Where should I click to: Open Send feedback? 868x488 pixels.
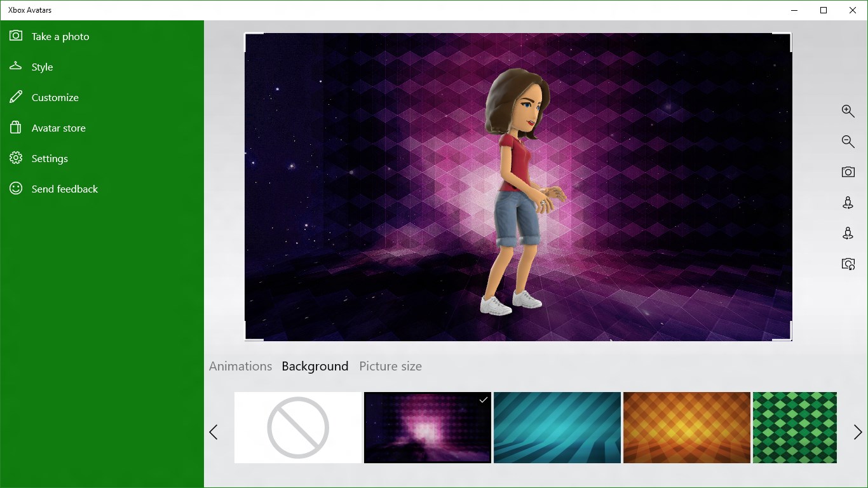64,189
